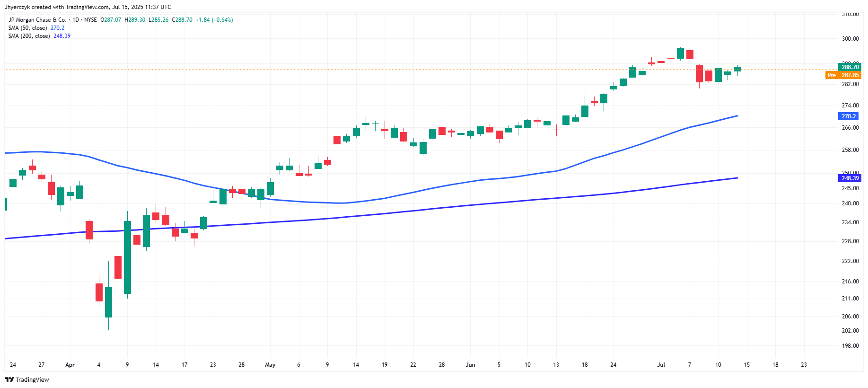This screenshot has height=388, width=868.
Task: Select the open value O287.07
Action: (x=111, y=20)
